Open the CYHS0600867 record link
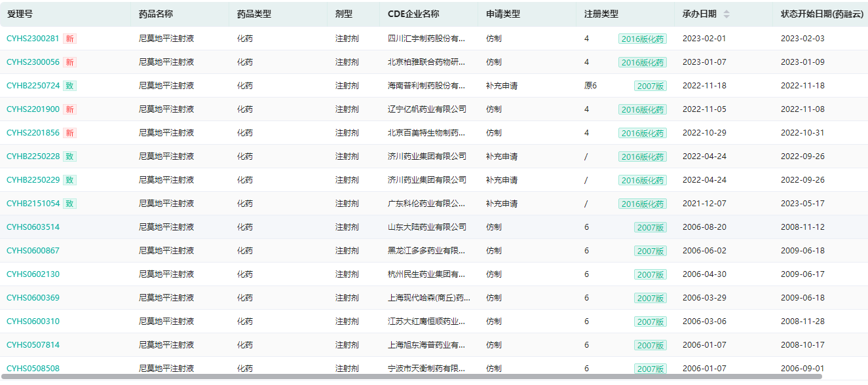The height and width of the screenshot is (385, 868). [33, 251]
